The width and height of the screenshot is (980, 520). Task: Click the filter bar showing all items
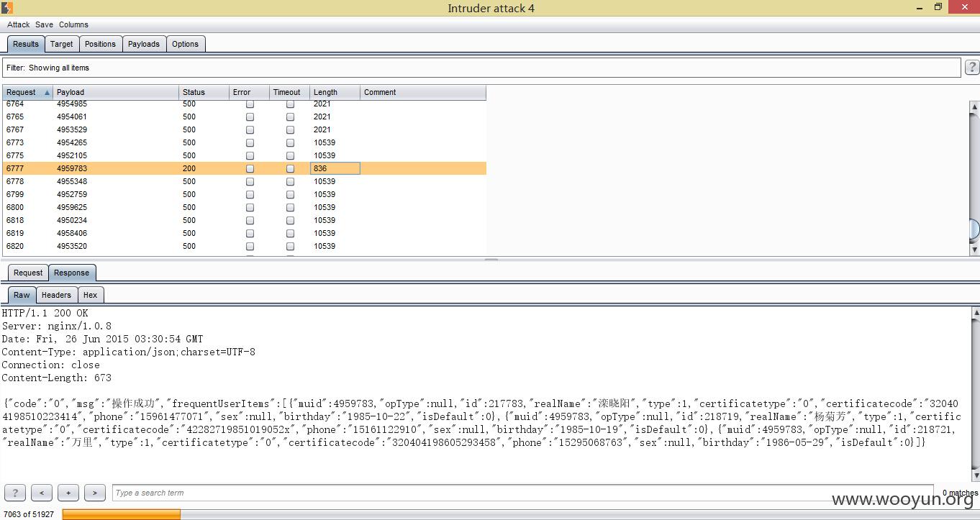pyautogui.click(x=481, y=68)
